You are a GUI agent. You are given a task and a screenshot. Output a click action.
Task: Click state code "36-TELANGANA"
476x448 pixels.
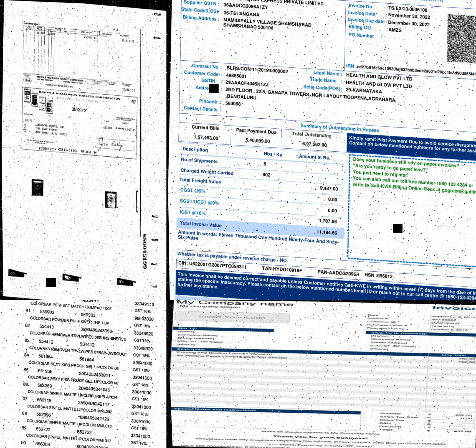tap(241, 14)
